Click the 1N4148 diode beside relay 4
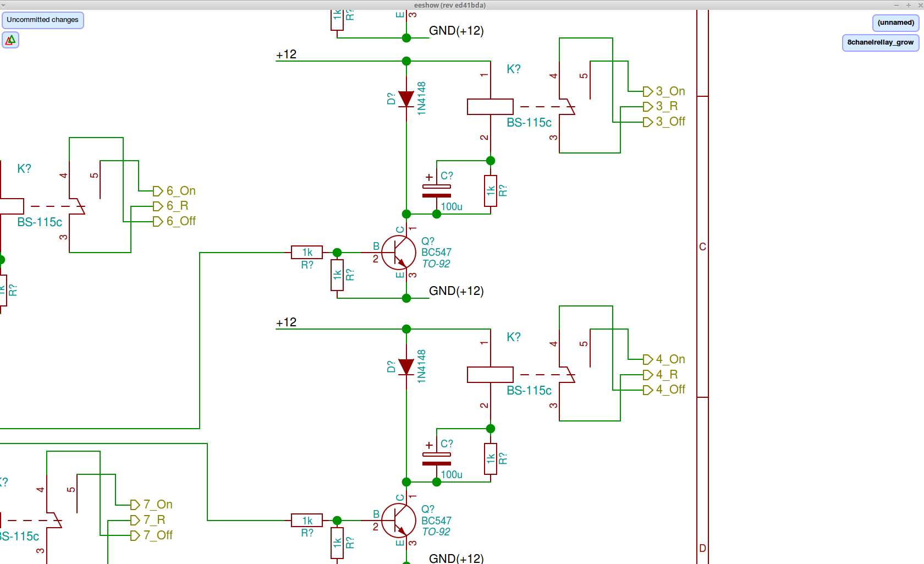 point(406,367)
